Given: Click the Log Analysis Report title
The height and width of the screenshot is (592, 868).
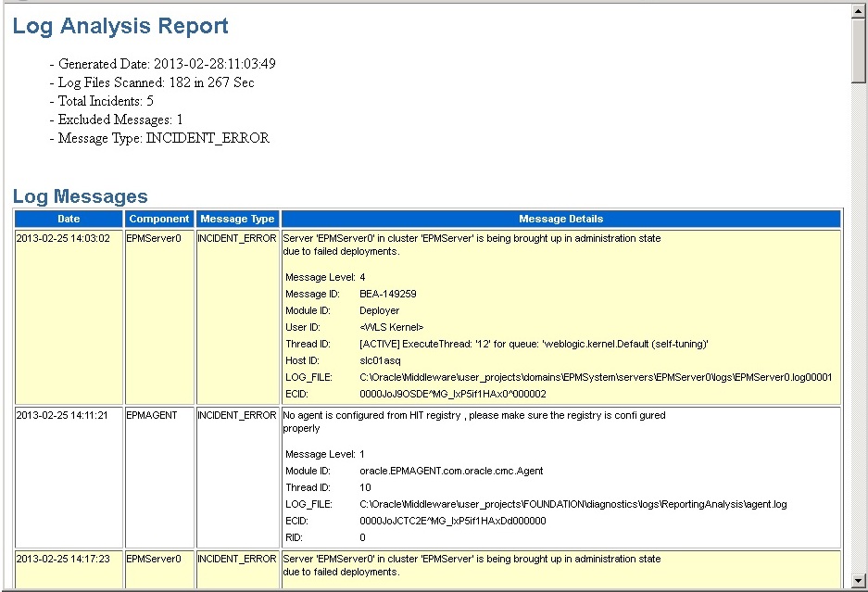Looking at the screenshot, I should [x=120, y=25].
